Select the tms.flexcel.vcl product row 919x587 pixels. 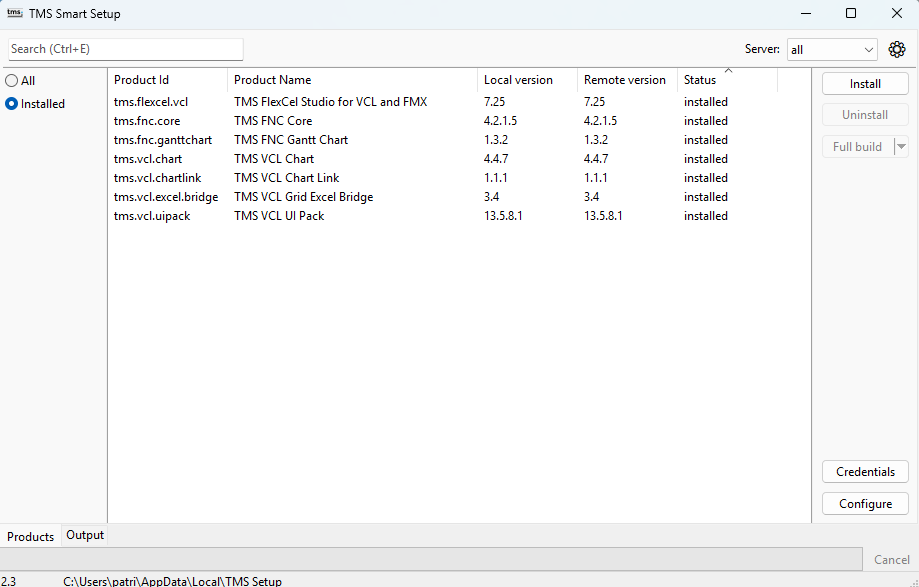pyautogui.click(x=151, y=102)
